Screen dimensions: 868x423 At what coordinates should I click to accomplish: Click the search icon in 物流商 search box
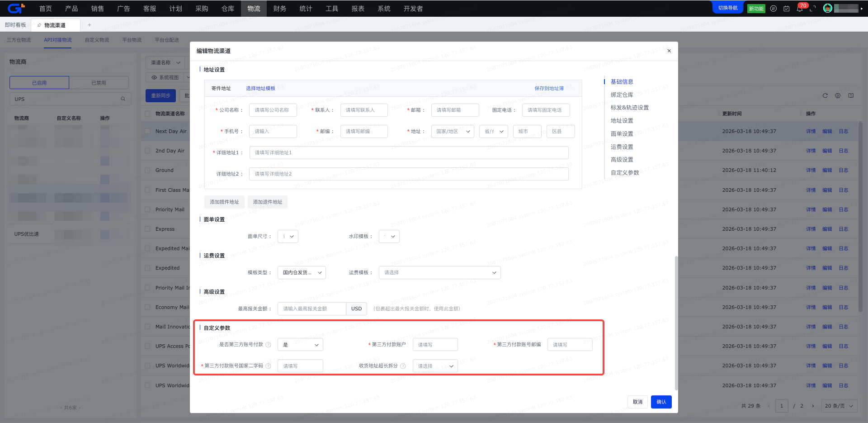point(123,99)
